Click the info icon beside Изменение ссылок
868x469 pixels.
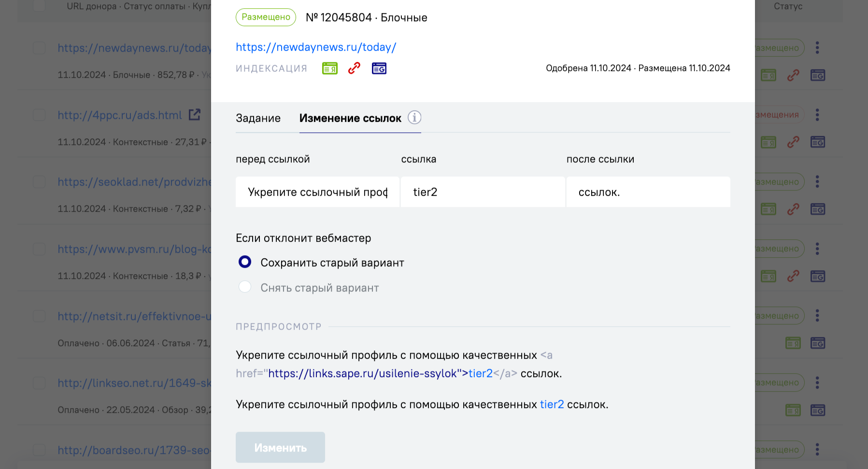(x=414, y=117)
